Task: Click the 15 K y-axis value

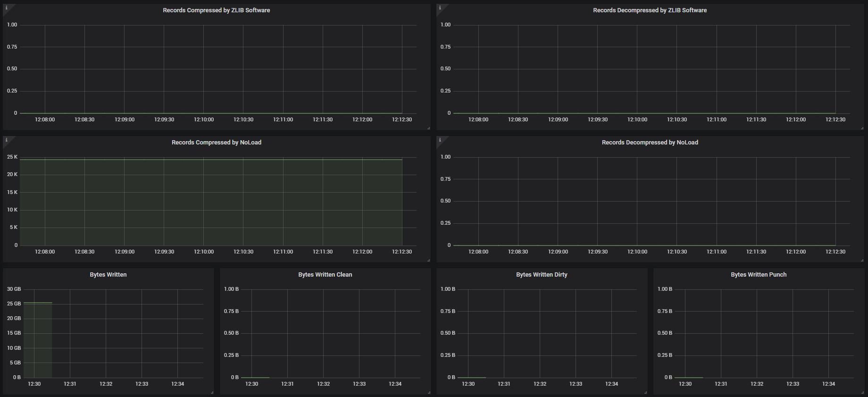Action: pyautogui.click(x=12, y=192)
